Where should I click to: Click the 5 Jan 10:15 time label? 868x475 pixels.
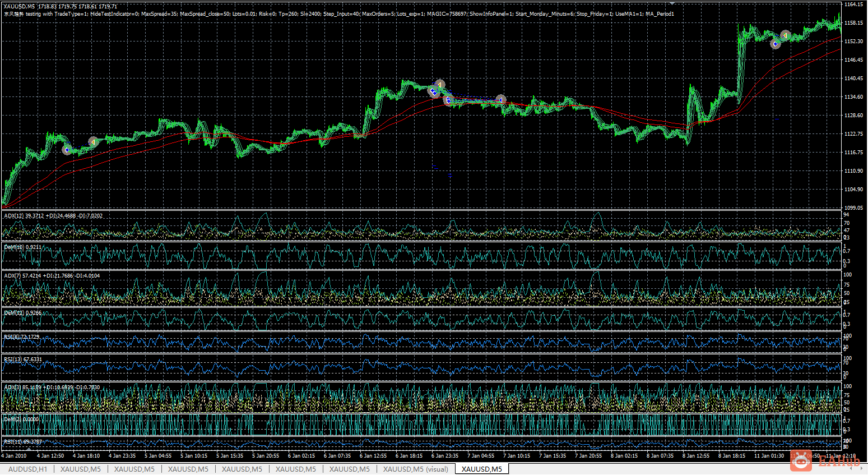(194, 456)
